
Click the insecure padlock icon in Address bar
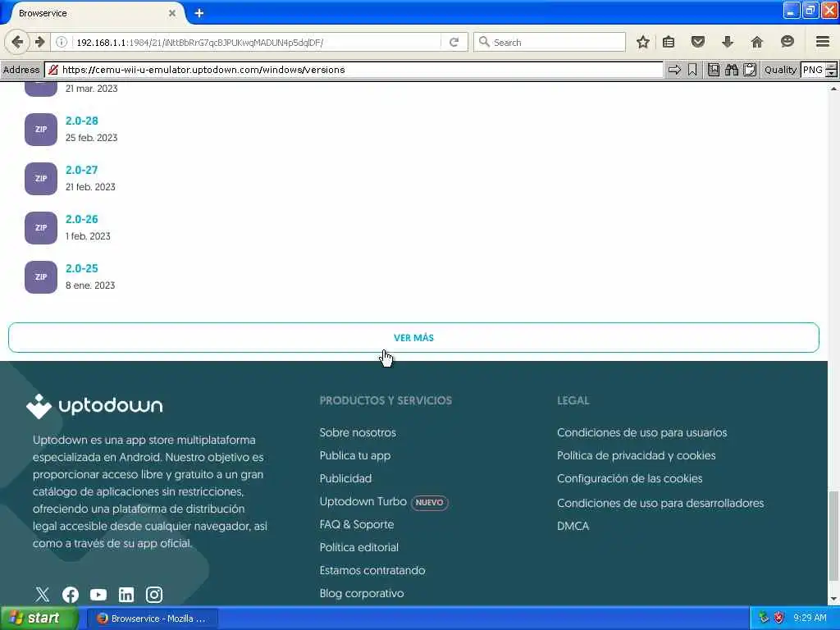point(53,70)
